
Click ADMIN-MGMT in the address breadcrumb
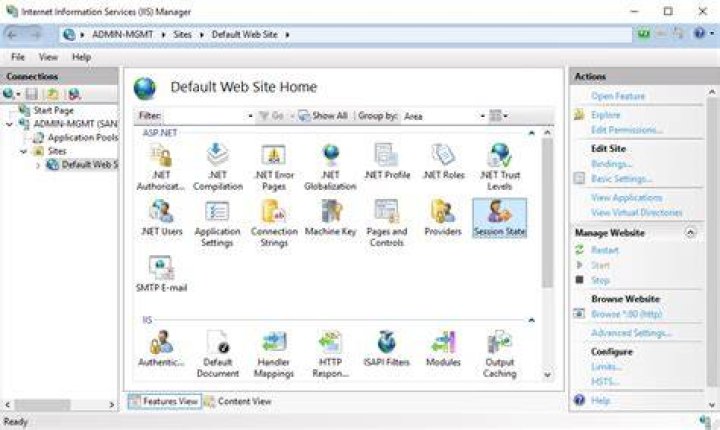(x=123, y=34)
